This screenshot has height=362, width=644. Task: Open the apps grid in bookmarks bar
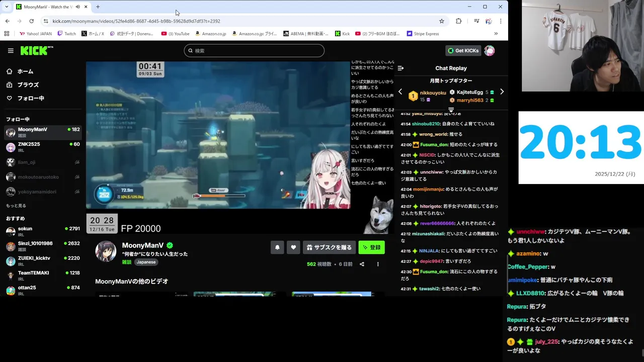[x=7, y=34]
